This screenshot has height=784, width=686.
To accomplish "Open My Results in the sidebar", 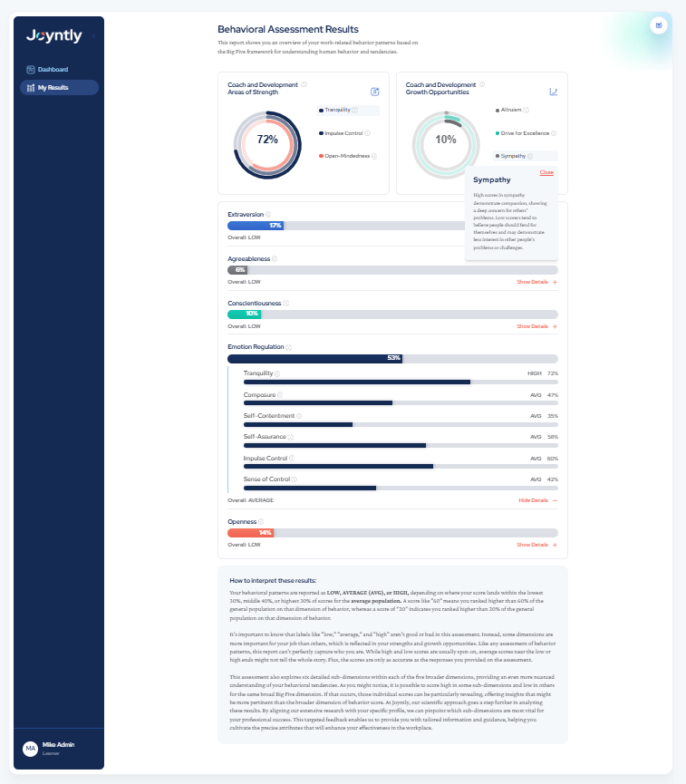I will click(x=53, y=87).
